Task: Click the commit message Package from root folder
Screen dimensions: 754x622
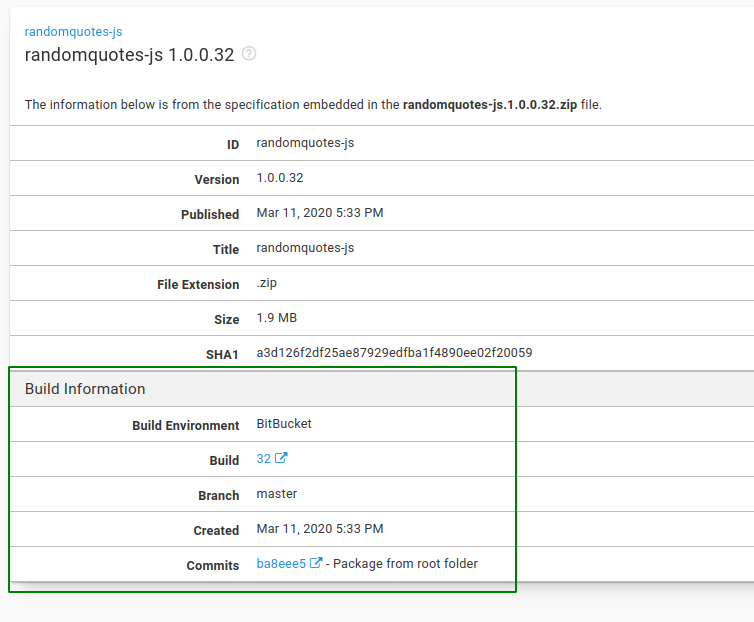Action: pyautogui.click(x=405, y=564)
